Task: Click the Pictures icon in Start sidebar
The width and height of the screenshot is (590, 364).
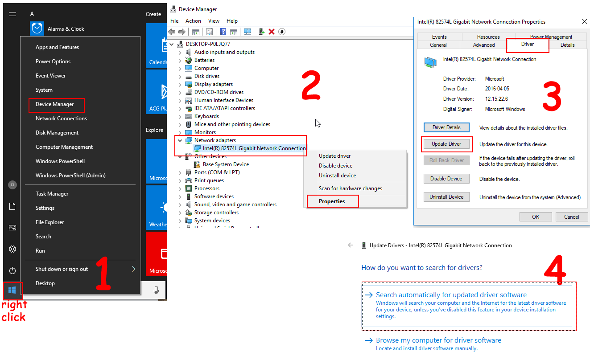Action: 12,228
